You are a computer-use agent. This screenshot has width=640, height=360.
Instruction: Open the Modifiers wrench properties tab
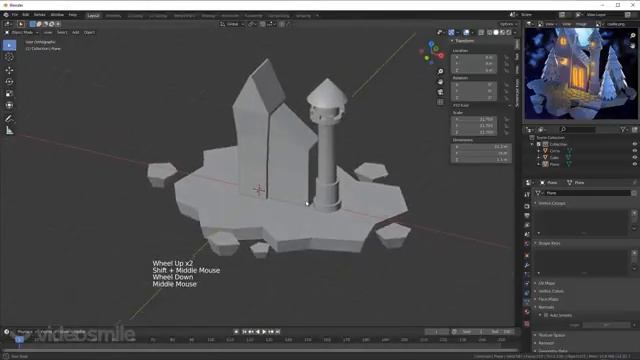pos(527,265)
